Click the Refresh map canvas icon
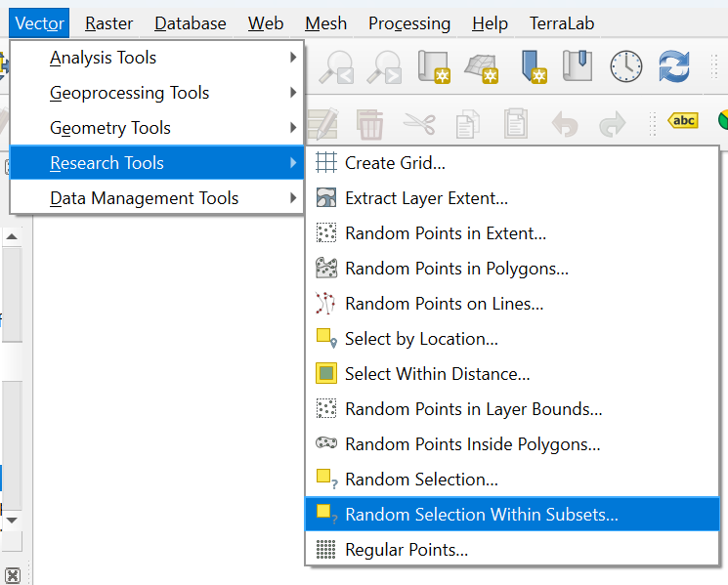Image resolution: width=728 pixels, height=585 pixels. click(673, 66)
